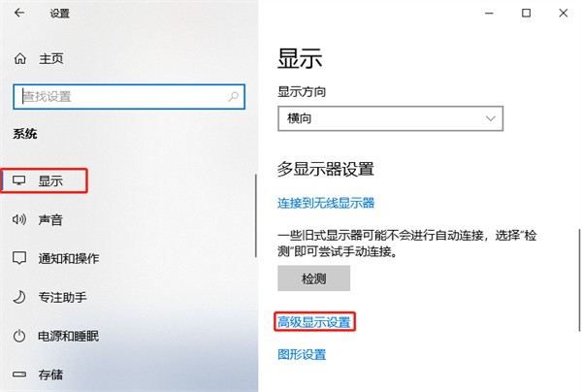The width and height of the screenshot is (582, 392).
Task: Click the back arrow icon
Action: point(19,13)
